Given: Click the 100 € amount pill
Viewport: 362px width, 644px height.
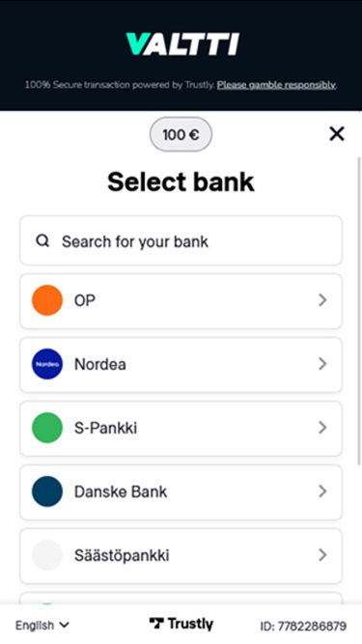Looking at the screenshot, I should click(x=181, y=134).
